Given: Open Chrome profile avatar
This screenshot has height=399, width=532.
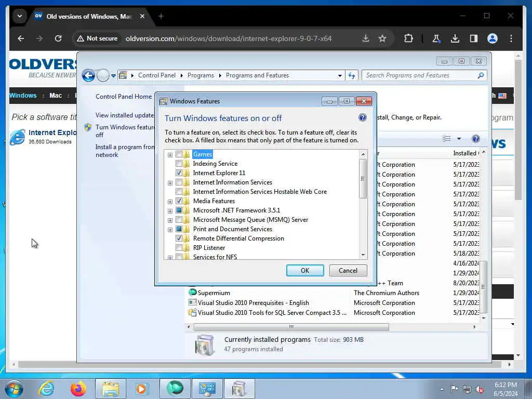Looking at the screenshot, I should [493, 38].
